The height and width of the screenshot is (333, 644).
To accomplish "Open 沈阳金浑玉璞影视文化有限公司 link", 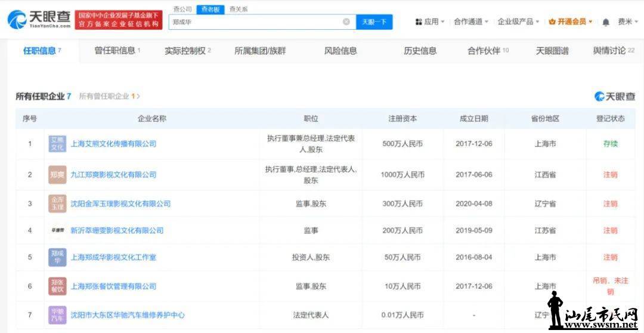I will click(120, 203).
